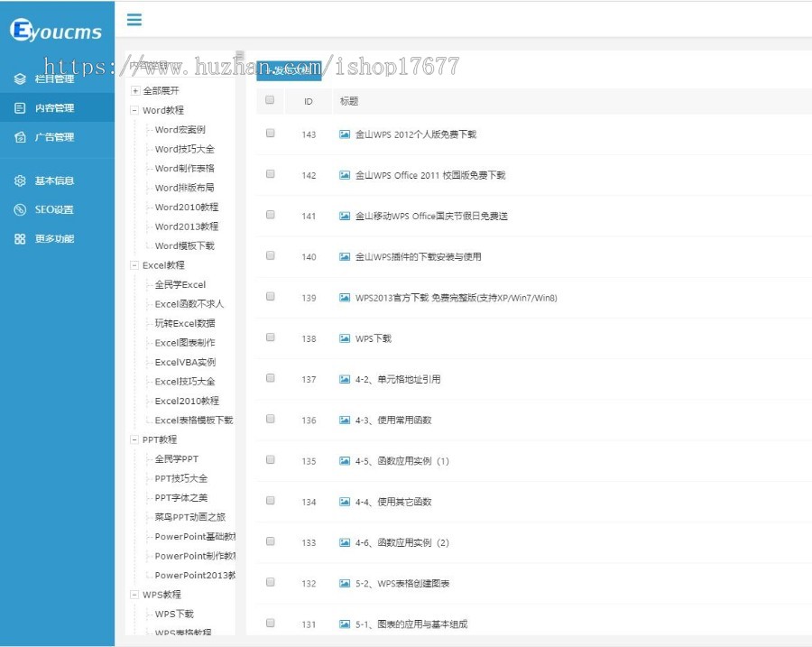812x647 pixels.
Task: Click the SEO设置 icon
Action: coord(20,209)
